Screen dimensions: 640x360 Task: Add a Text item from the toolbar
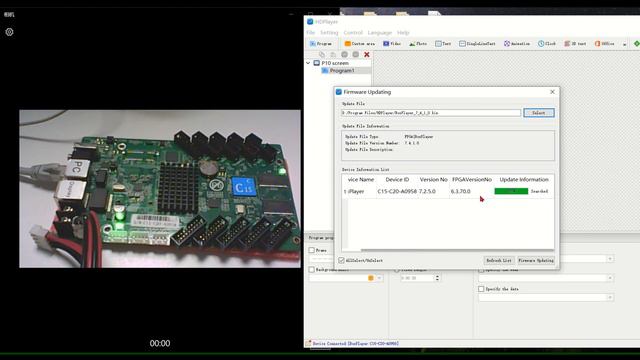tap(443, 43)
